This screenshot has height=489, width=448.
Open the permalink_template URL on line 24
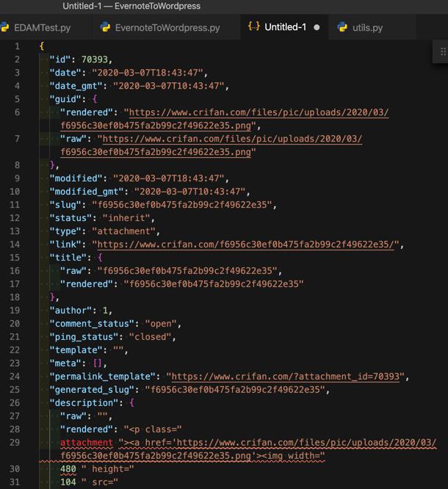coord(286,377)
